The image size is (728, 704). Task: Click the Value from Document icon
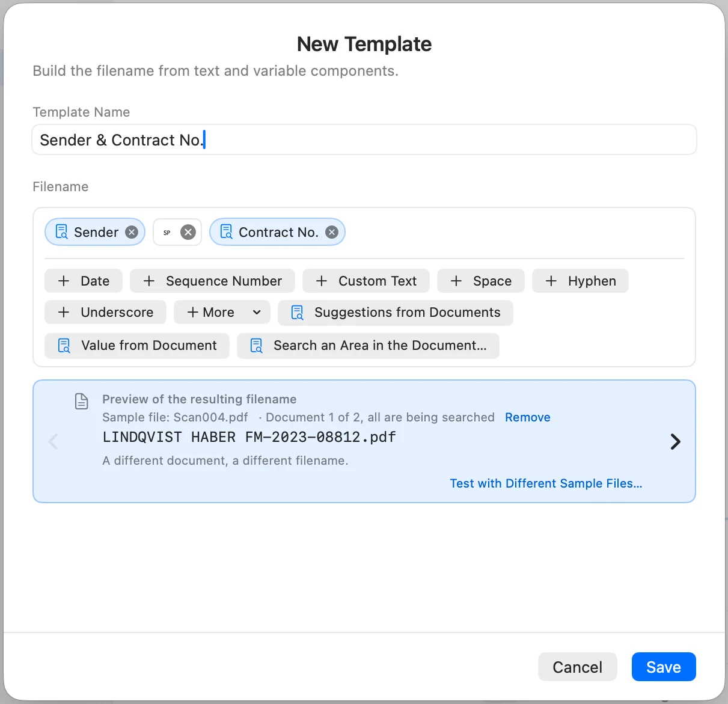64,346
